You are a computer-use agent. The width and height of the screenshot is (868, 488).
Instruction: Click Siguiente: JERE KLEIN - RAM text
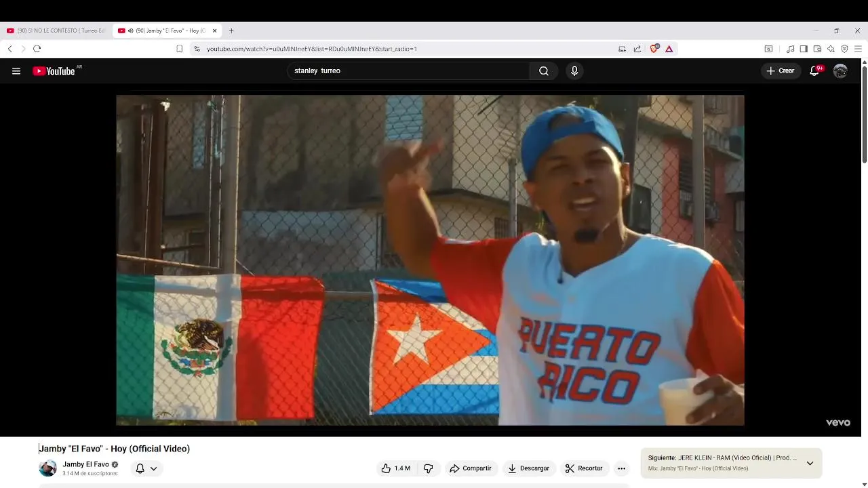click(x=722, y=458)
